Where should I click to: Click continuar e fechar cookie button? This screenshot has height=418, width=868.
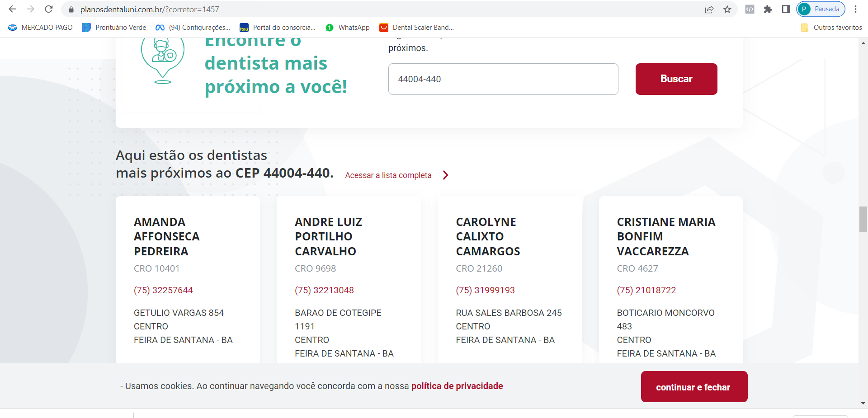coord(694,387)
